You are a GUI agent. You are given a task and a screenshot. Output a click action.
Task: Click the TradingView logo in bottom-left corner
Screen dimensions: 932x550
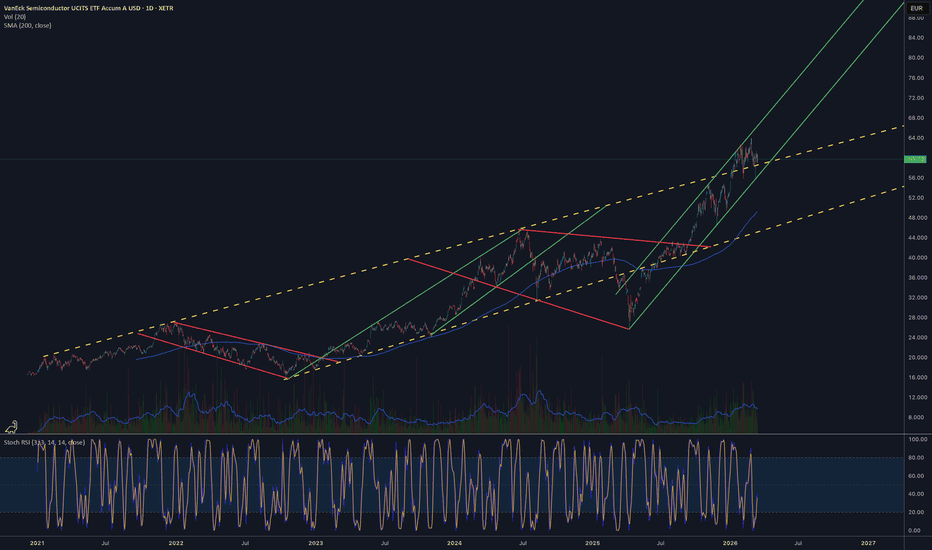(x=12, y=426)
